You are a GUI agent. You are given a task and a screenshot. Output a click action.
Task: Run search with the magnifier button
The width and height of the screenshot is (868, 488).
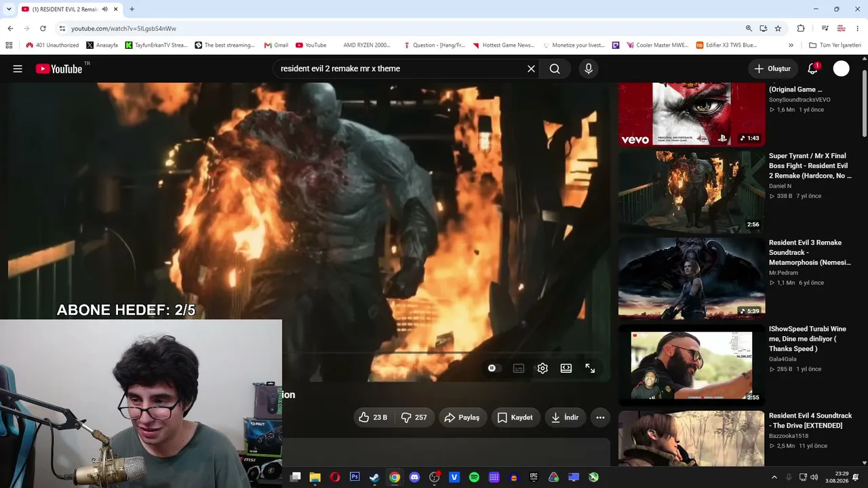(555, 68)
